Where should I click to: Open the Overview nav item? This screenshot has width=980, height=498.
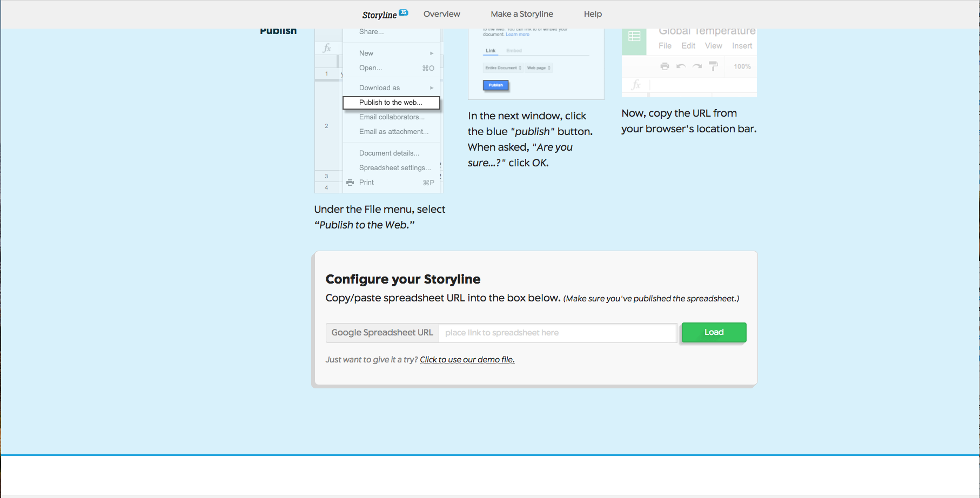click(x=441, y=14)
